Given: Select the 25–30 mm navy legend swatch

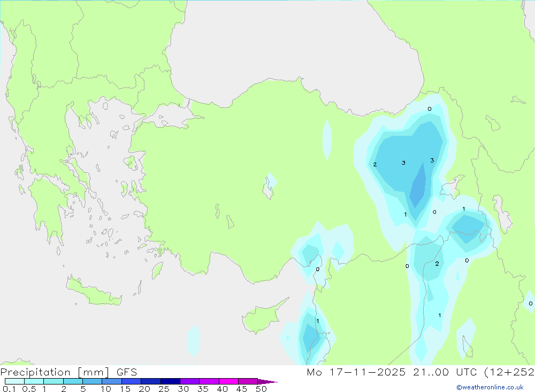Looking at the screenshot, I should coord(170,381).
